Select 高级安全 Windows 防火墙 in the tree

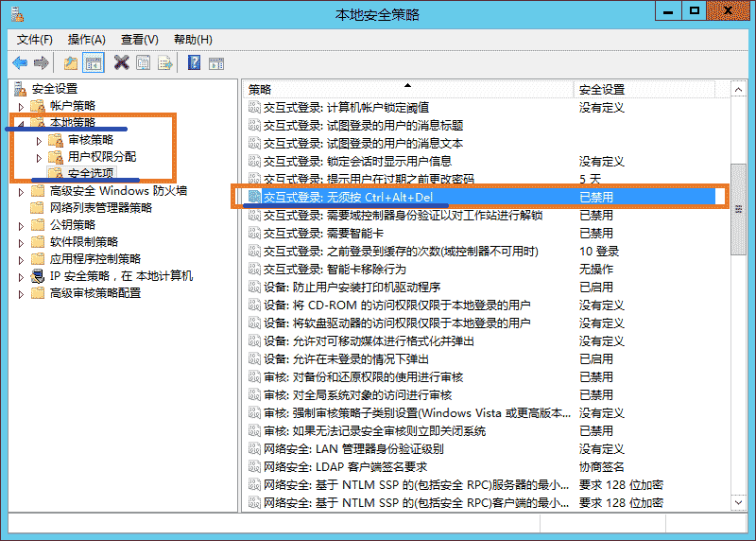[119, 191]
